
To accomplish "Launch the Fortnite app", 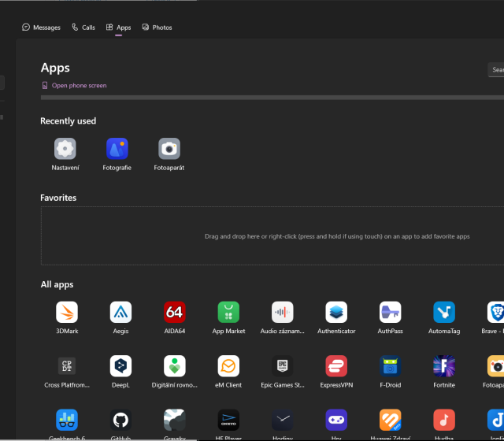I will 443,366.
